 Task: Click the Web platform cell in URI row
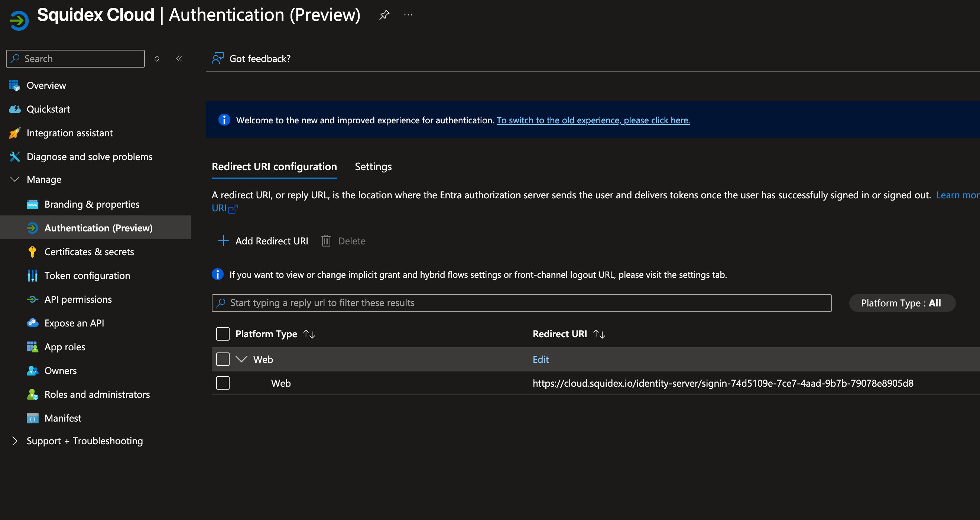point(281,383)
